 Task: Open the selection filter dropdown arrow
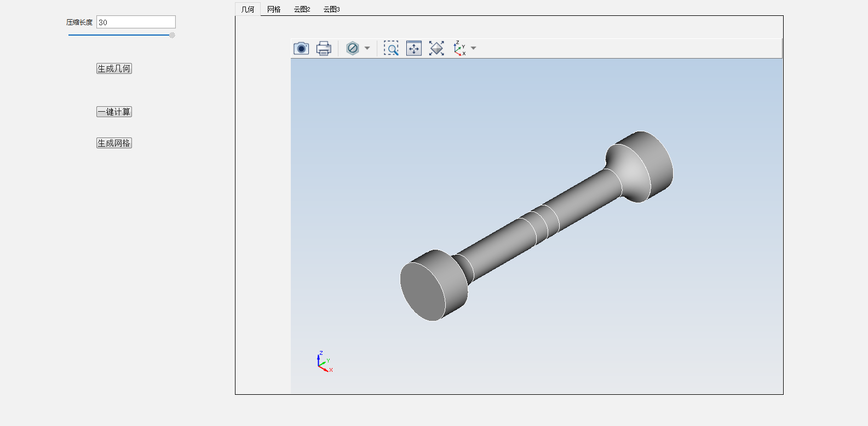(x=367, y=48)
